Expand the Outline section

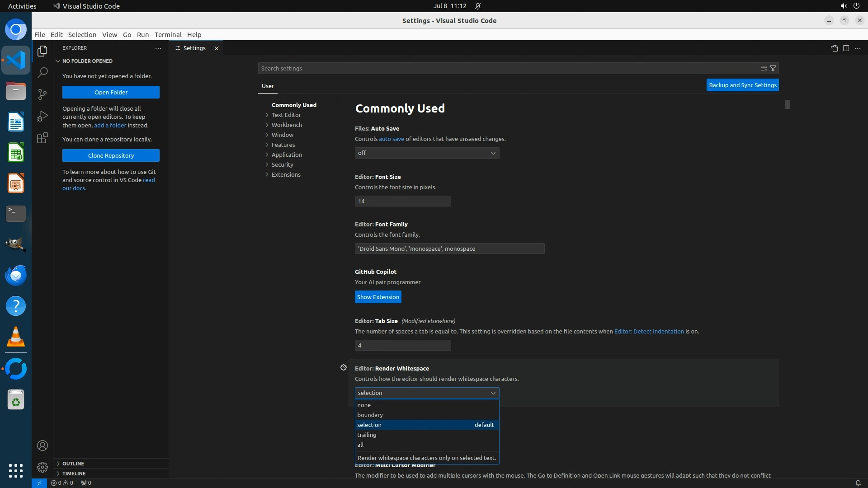(x=73, y=463)
